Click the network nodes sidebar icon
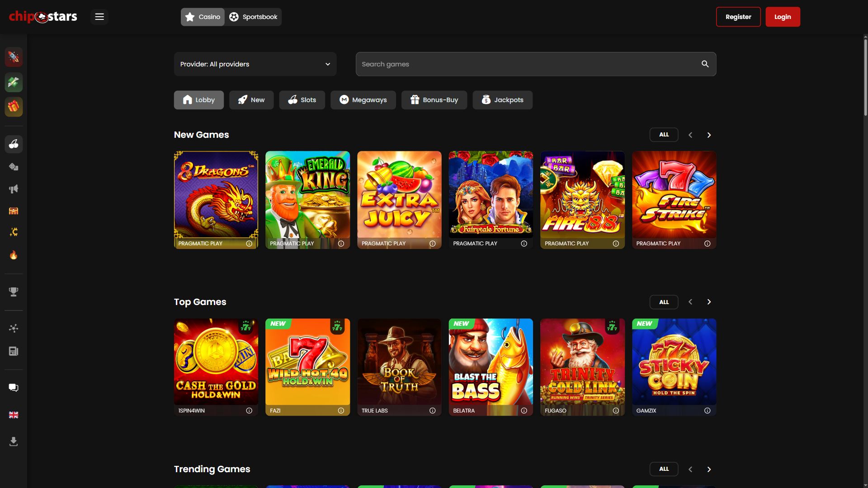The image size is (868, 488). pyautogui.click(x=14, y=328)
